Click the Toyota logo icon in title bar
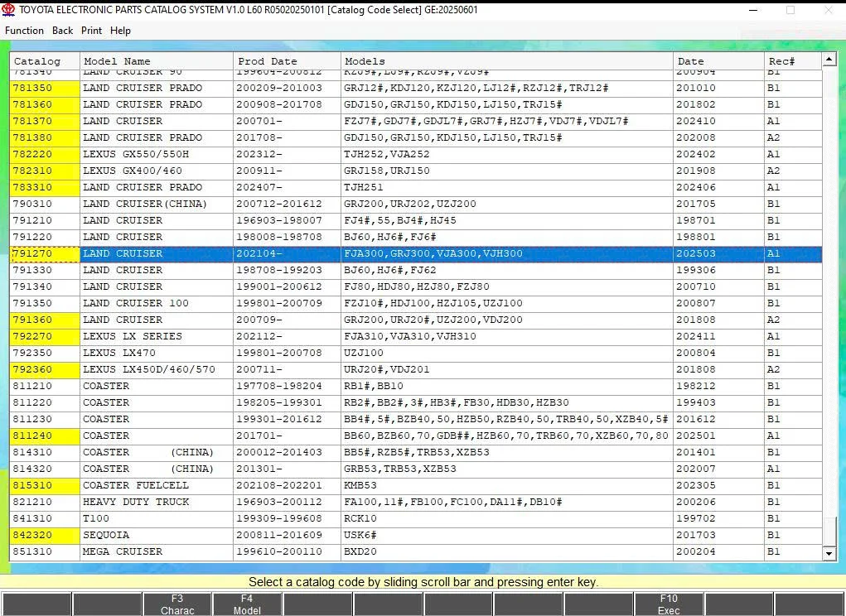 pyautogui.click(x=8, y=10)
